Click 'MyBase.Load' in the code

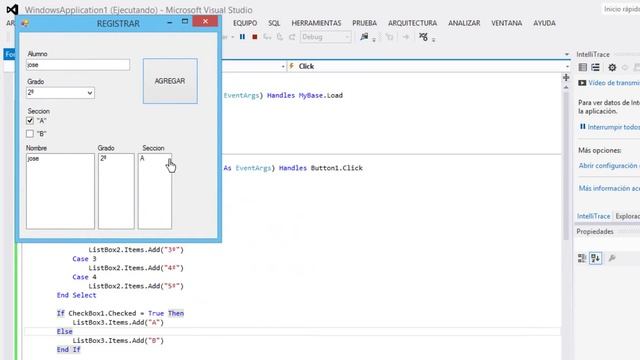(x=321, y=96)
